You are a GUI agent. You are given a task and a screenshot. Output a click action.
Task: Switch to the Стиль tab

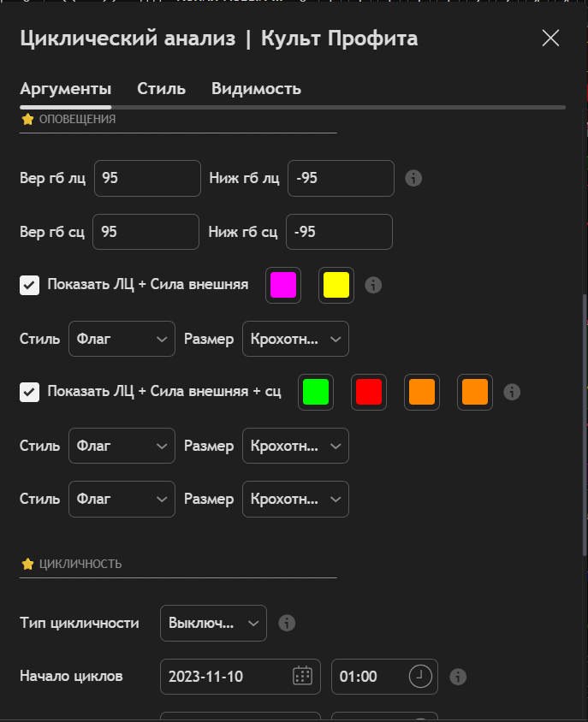pyautogui.click(x=161, y=89)
